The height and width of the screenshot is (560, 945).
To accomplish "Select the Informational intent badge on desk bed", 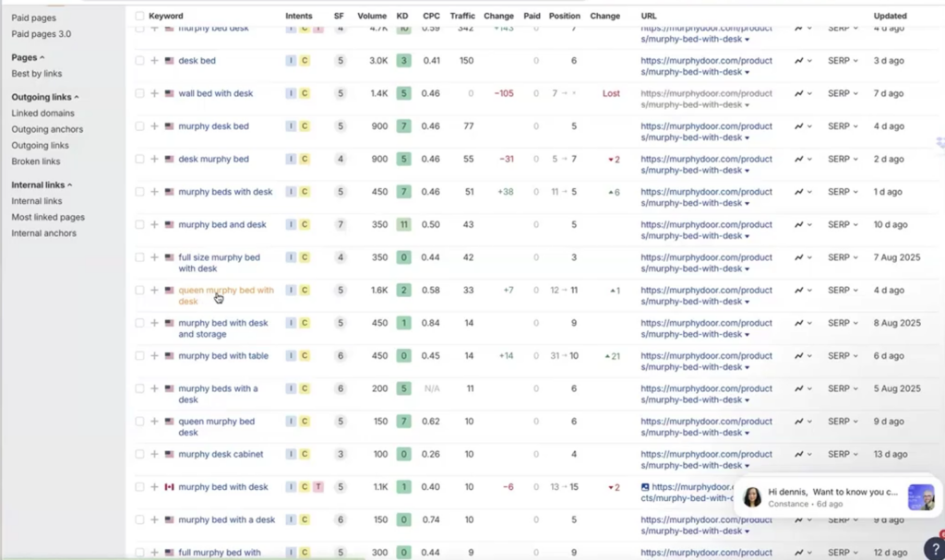I will 289,60.
